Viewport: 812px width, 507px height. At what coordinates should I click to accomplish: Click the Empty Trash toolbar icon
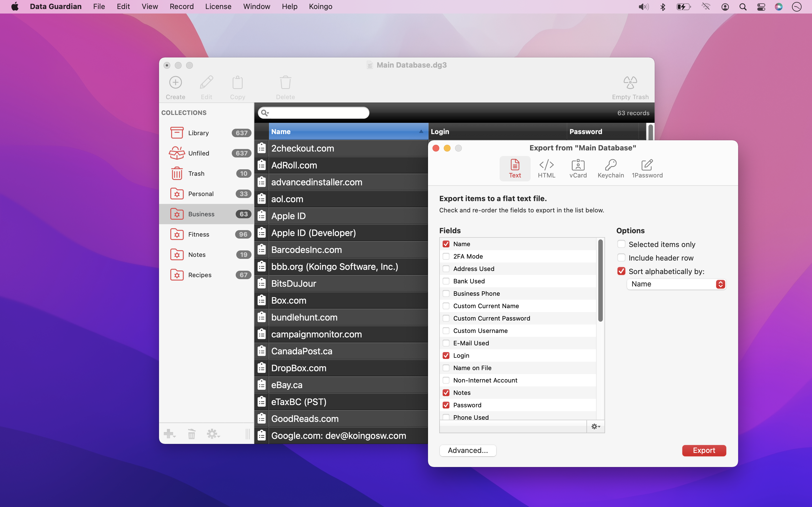(x=630, y=83)
